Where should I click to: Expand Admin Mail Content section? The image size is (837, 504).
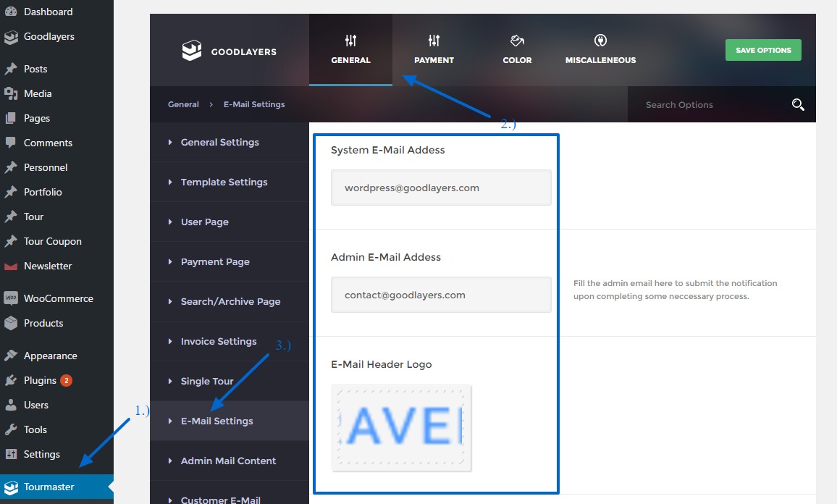(x=228, y=461)
